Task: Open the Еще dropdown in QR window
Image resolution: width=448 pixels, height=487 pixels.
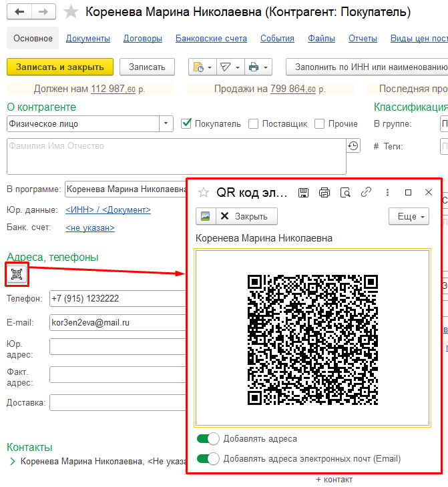Action: click(x=409, y=216)
